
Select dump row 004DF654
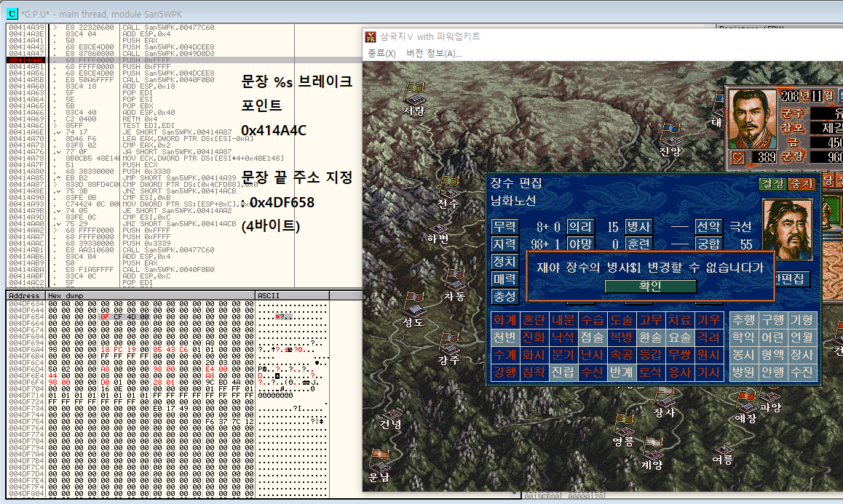[x=167, y=317]
